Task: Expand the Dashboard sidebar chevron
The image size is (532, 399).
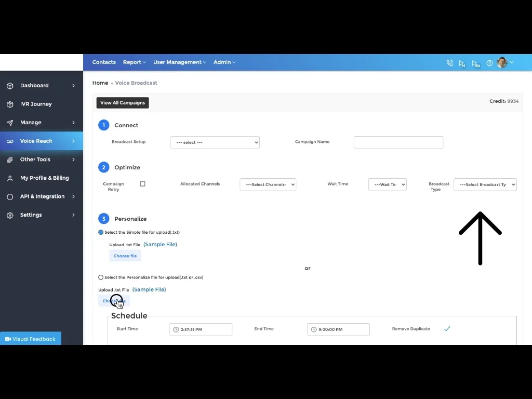Action: tap(73, 86)
